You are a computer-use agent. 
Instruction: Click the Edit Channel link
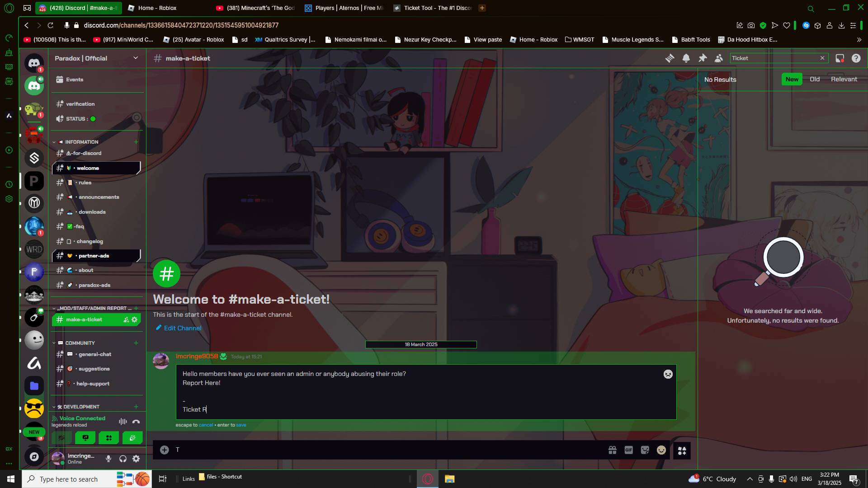[x=182, y=328]
